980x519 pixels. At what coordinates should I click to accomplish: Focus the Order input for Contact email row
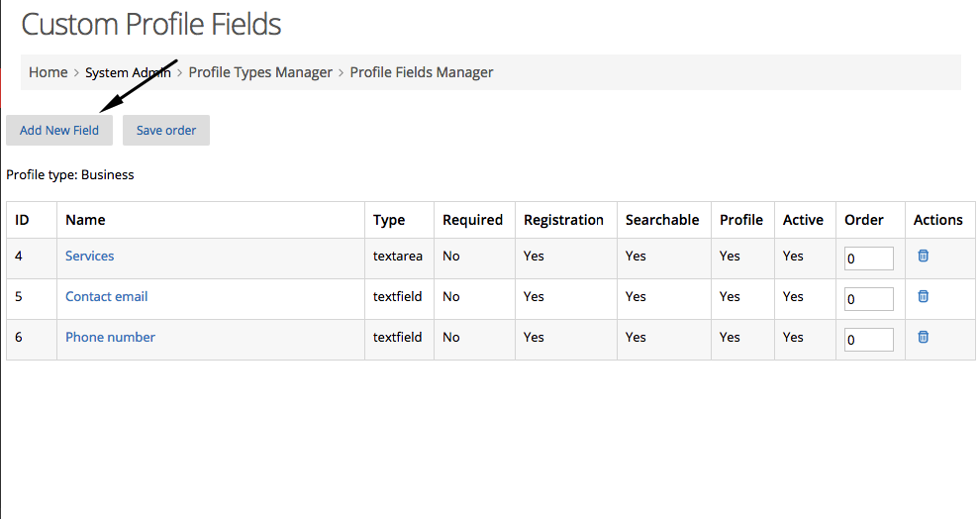tap(869, 299)
